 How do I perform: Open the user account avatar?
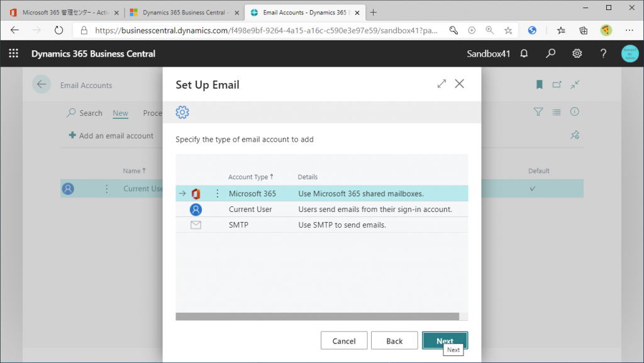[x=630, y=54]
